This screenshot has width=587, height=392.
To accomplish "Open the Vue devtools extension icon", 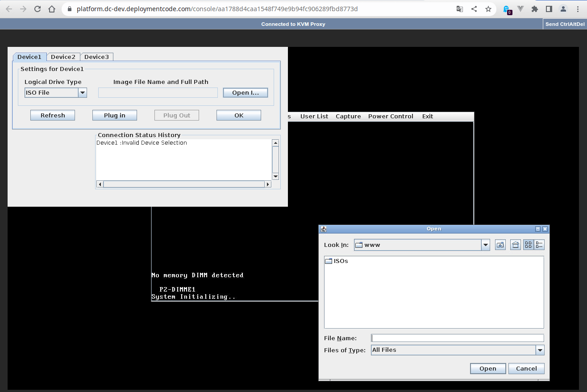I will [x=520, y=9].
